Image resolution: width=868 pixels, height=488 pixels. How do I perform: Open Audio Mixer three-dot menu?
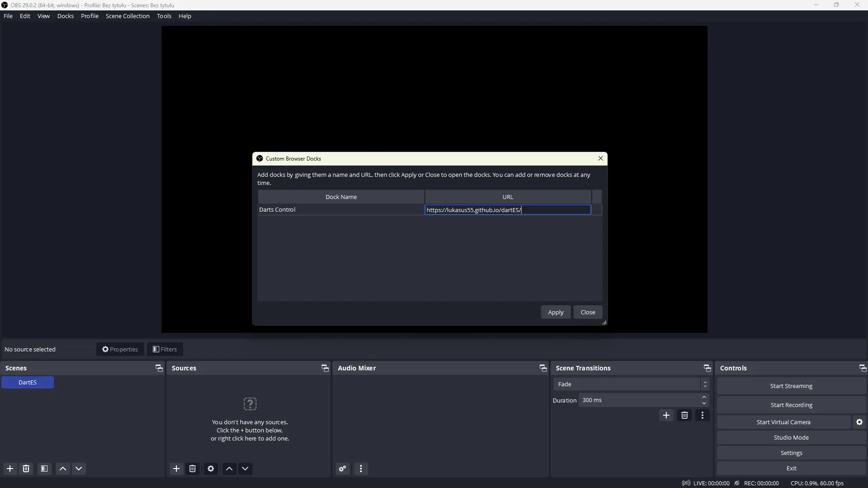click(x=361, y=469)
